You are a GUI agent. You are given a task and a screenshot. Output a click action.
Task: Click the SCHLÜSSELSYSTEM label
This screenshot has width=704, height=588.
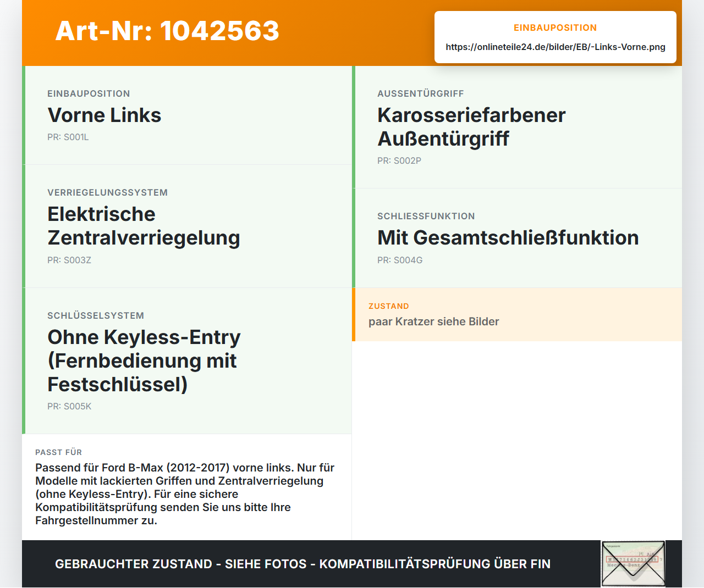pyautogui.click(x=96, y=315)
